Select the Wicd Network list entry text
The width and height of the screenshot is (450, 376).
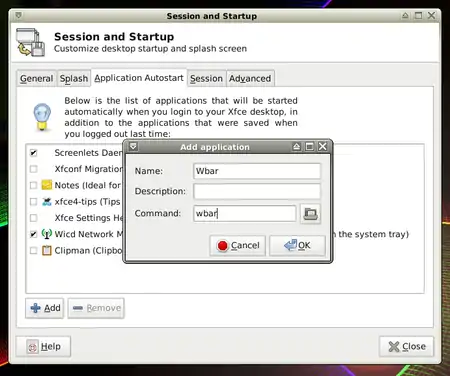pos(89,234)
